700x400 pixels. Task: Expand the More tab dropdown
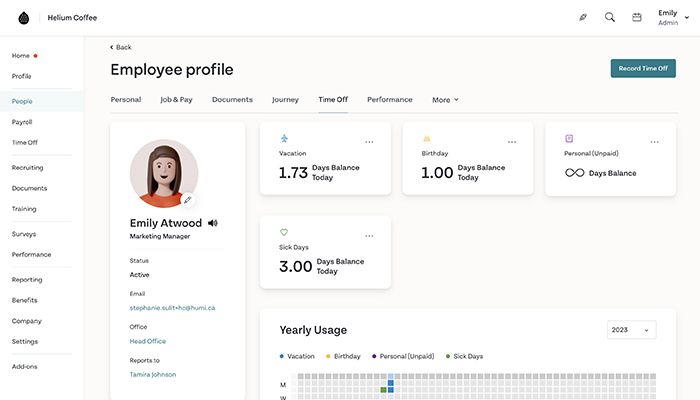coord(445,100)
